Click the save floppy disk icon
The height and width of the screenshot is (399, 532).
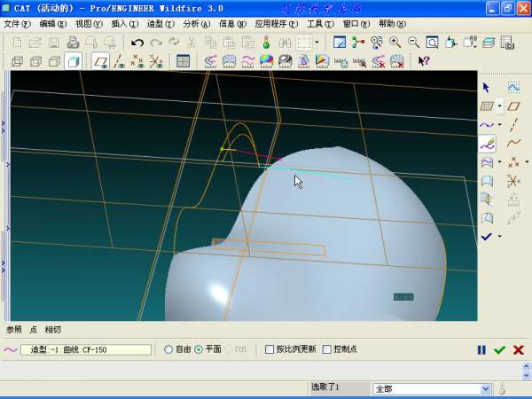(53, 43)
